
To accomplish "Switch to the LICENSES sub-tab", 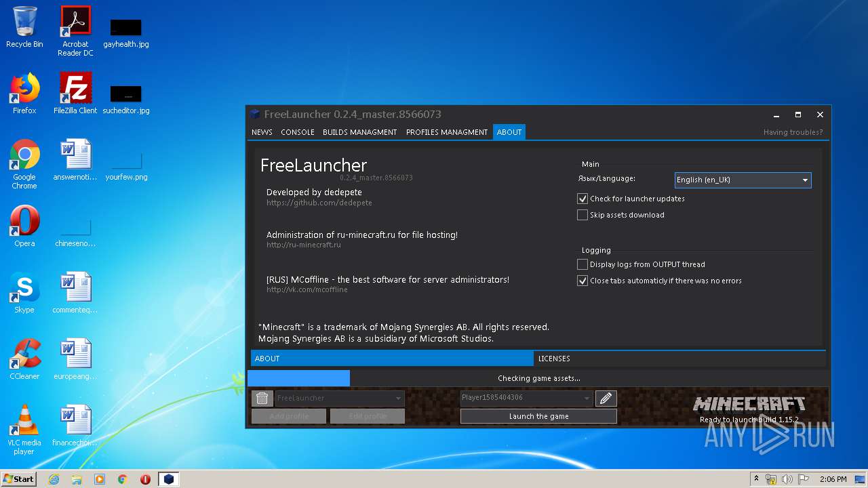I will [680, 359].
